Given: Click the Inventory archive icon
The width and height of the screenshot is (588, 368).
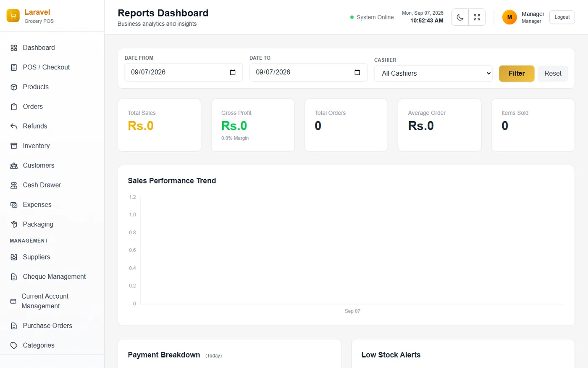Looking at the screenshot, I should click(x=14, y=146).
